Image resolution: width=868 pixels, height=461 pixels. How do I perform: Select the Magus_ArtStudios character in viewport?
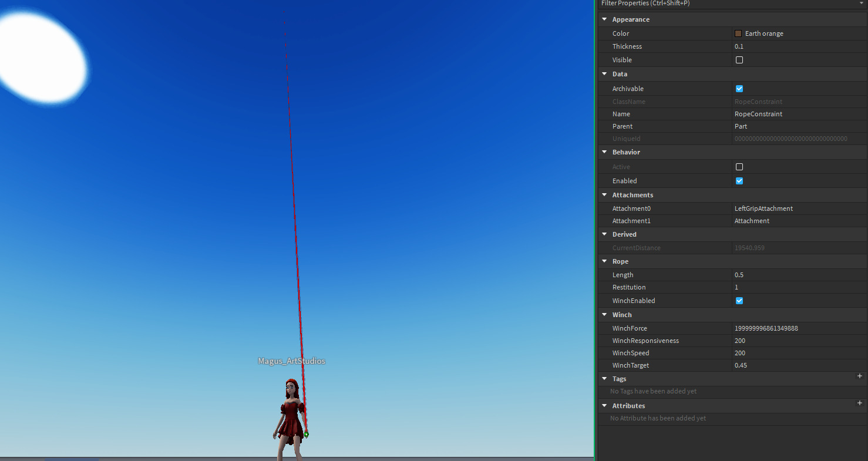[x=292, y=411]
